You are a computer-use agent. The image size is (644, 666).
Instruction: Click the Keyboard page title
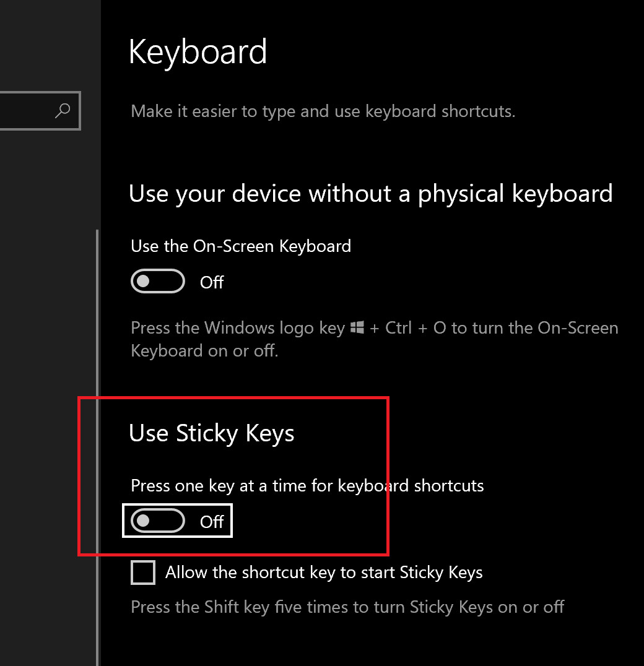coord(198,52)
